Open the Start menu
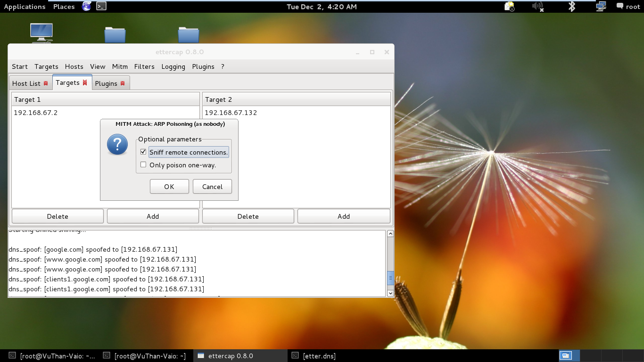Image resolution: width=644 pixels, height=362 pixels. click(20, 66)
